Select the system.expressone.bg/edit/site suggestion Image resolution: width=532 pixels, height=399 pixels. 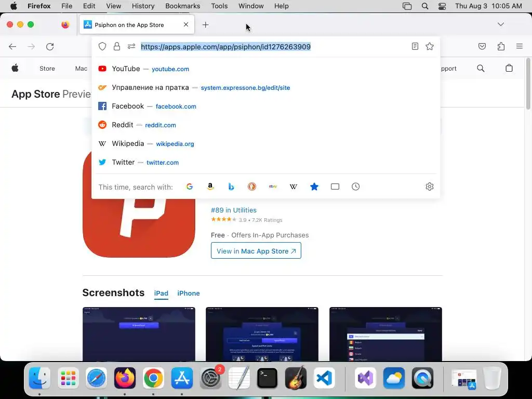point(265,87)
